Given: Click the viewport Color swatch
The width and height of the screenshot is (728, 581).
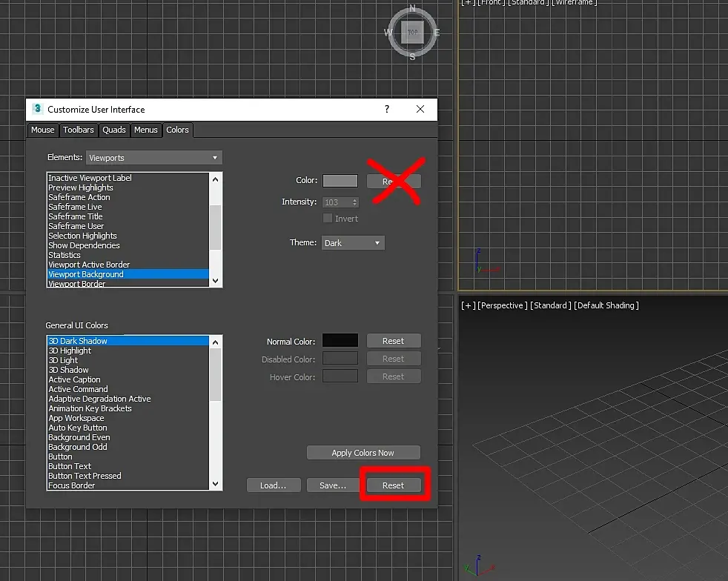Looking at the screenshot, I should pos(340,181).
